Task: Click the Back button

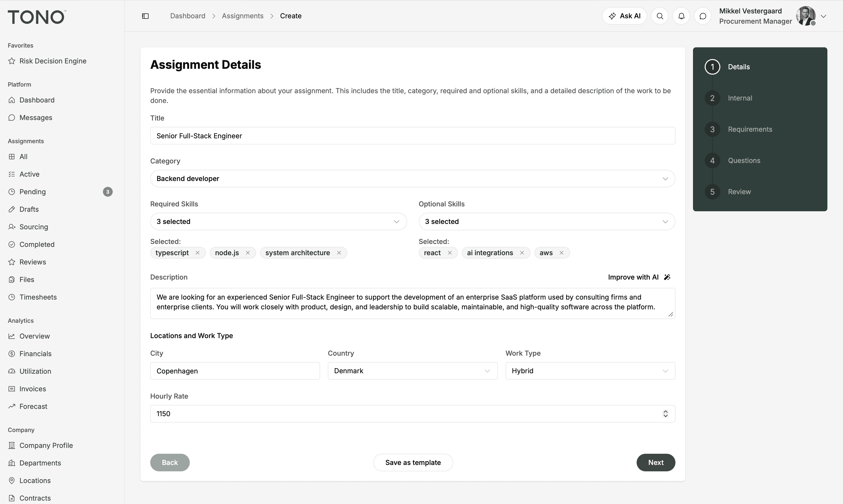Action: click(170, 463)
